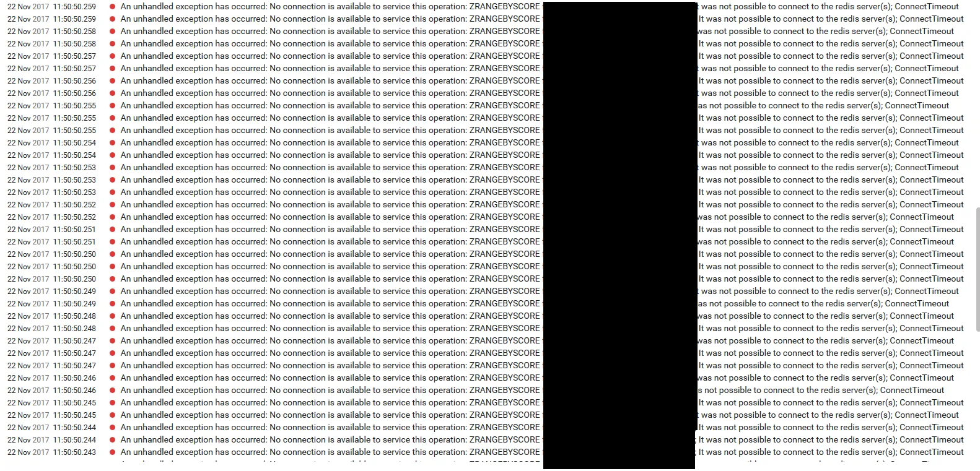Click the unhandled exception text on the last 11:50:50.248 row
The width and height of the screenshot is (980, 471).
[330, 329]
